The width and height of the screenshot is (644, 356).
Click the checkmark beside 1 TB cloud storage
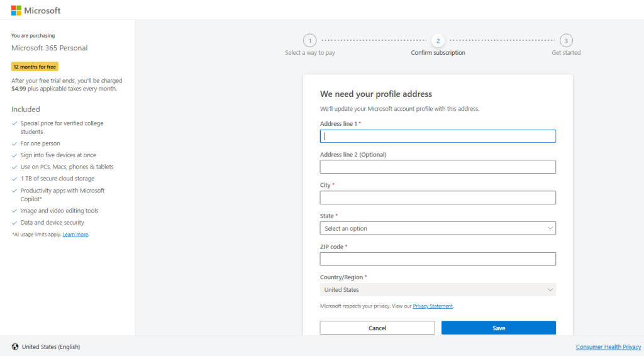(x=14, y=179)
